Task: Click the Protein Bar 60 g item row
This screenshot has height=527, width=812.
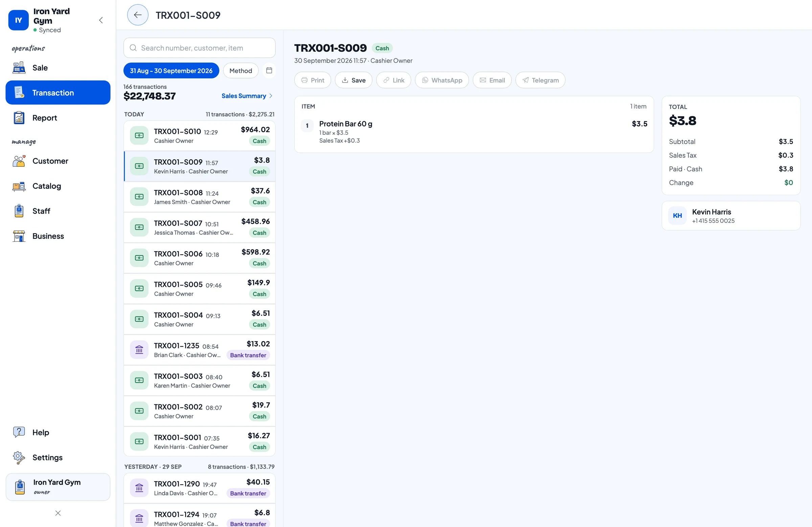Action: pos(474,131)
